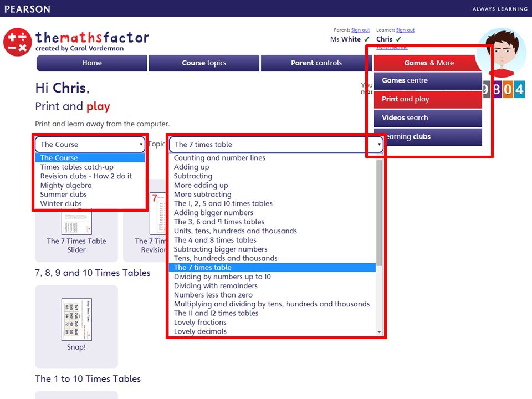Choose The Course option in list

coord(90,158)
